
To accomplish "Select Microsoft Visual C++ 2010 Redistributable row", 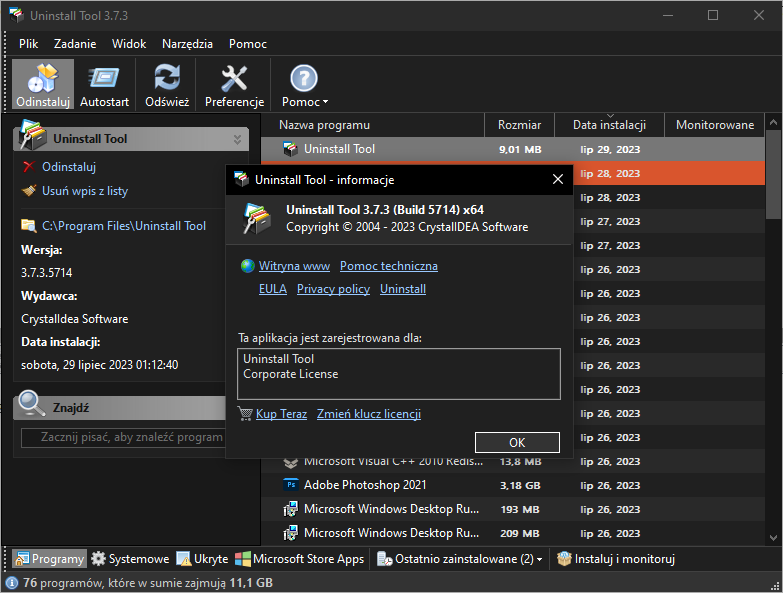I will click(x=513, y=462).
